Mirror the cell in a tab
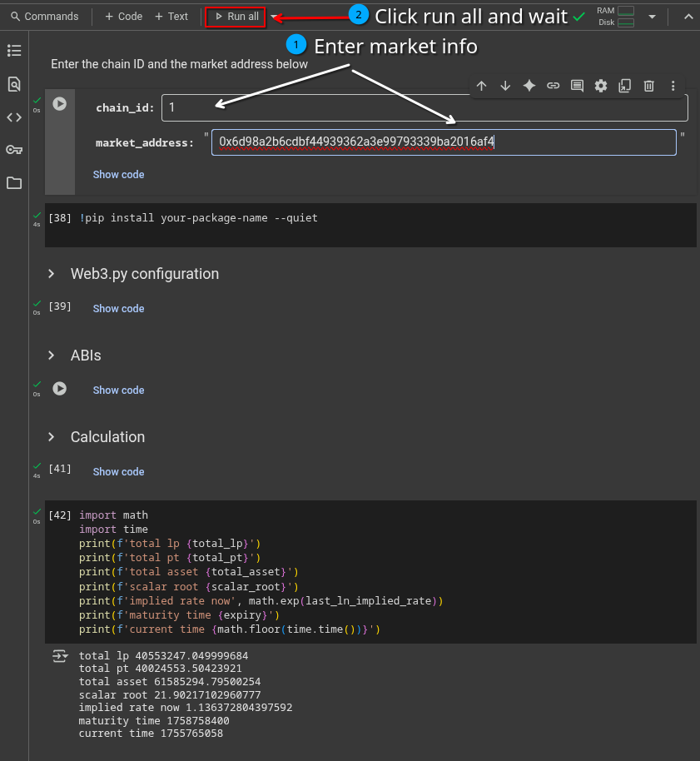 pos(625,86)
